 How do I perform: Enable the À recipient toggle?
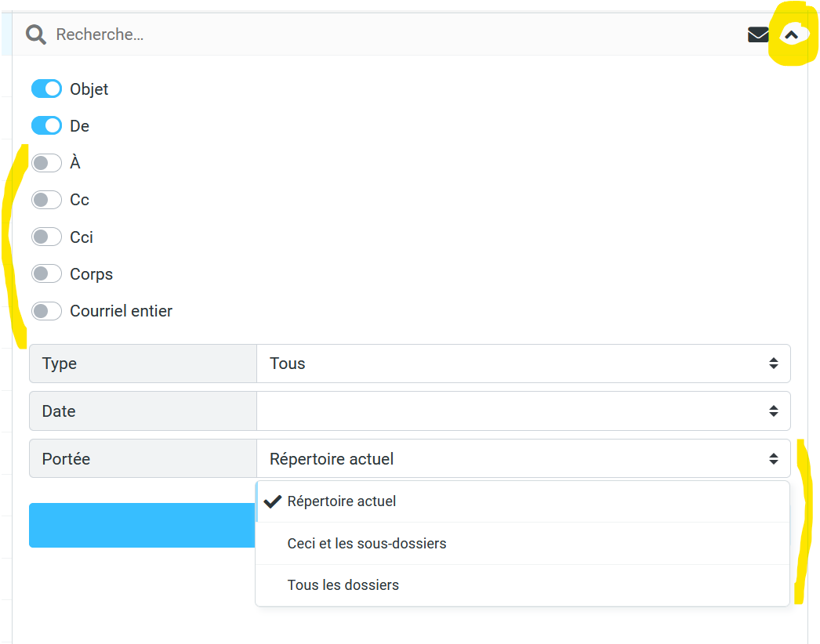46,163
